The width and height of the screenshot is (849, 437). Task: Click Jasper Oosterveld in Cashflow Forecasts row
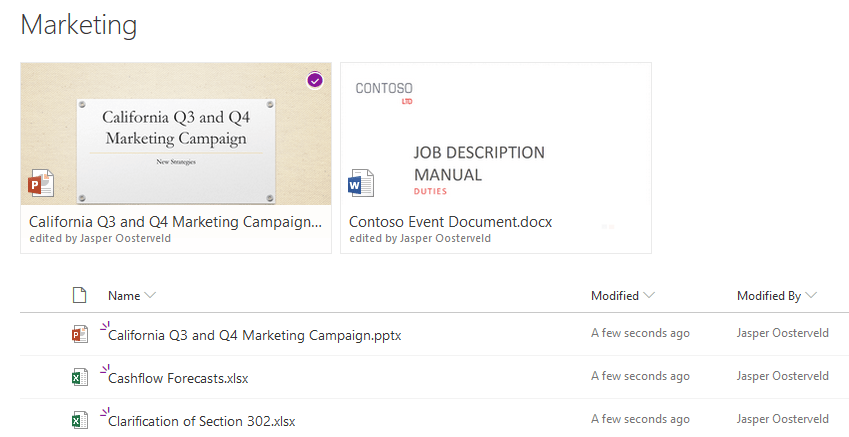pyautogui.click(x=782, y=376)
